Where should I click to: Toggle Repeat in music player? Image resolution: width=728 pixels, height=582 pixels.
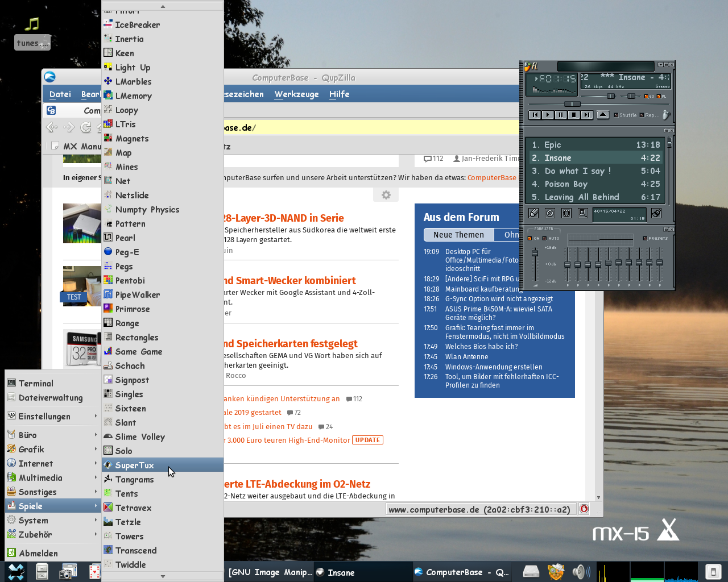(649, 115)
